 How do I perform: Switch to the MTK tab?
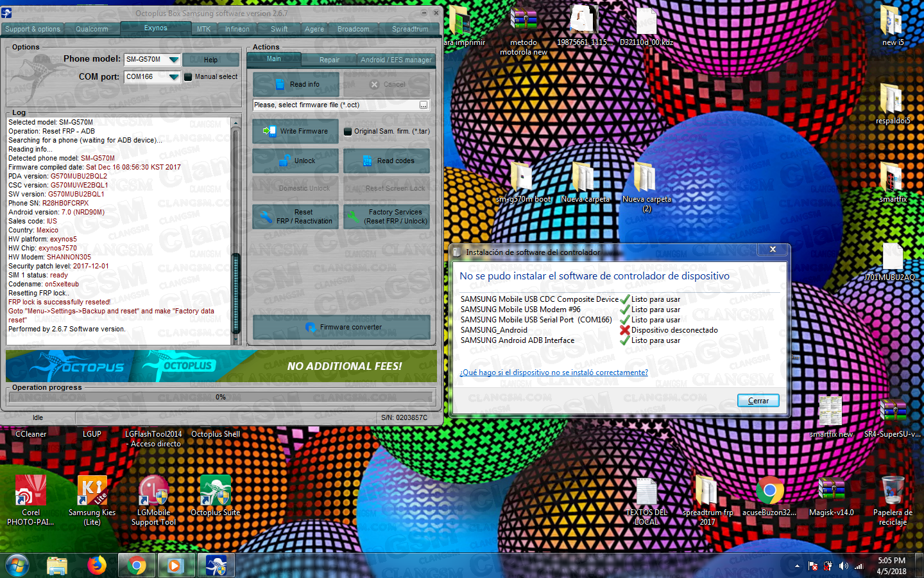tap(203, 29)
